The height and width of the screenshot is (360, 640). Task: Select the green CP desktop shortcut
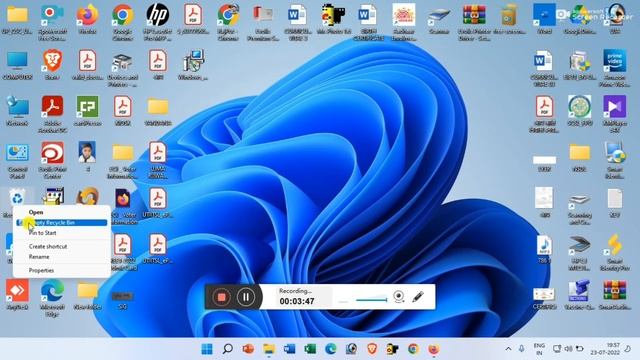tap(87, 111)
